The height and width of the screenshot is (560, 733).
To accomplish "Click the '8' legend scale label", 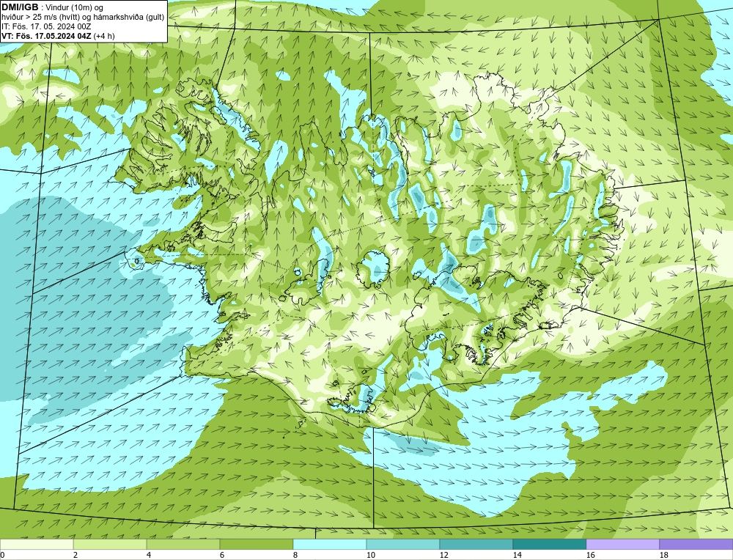I will click(x=295, y=555).
